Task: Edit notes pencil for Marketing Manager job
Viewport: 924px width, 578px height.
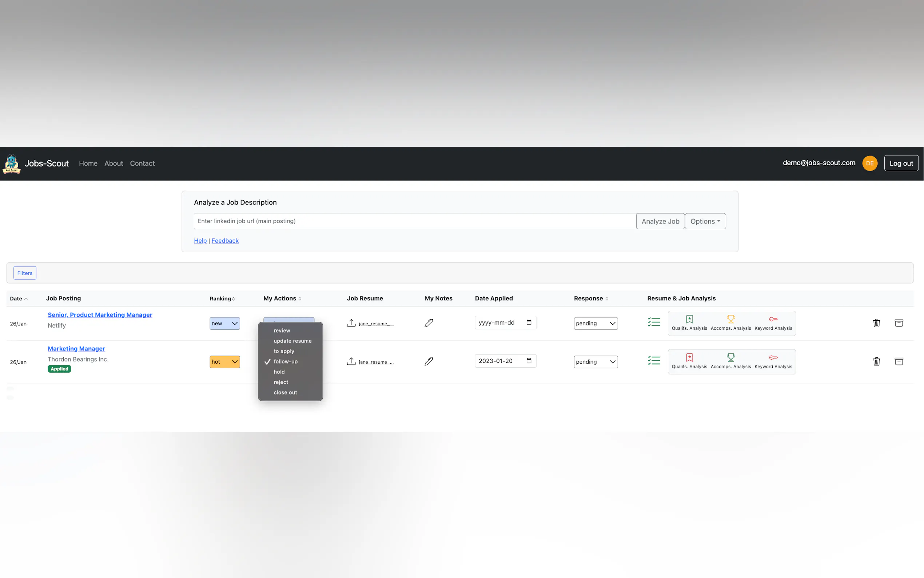Action: tap(429, 361)
